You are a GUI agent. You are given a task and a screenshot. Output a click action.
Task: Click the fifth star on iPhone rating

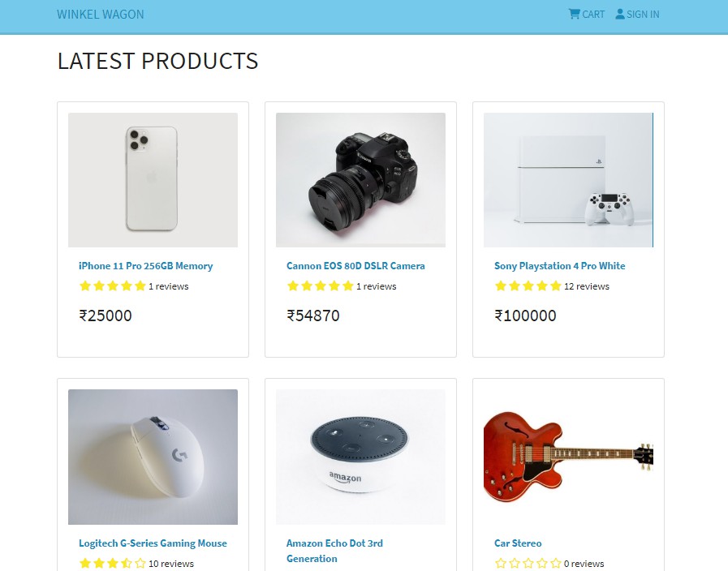click(140, 285)
